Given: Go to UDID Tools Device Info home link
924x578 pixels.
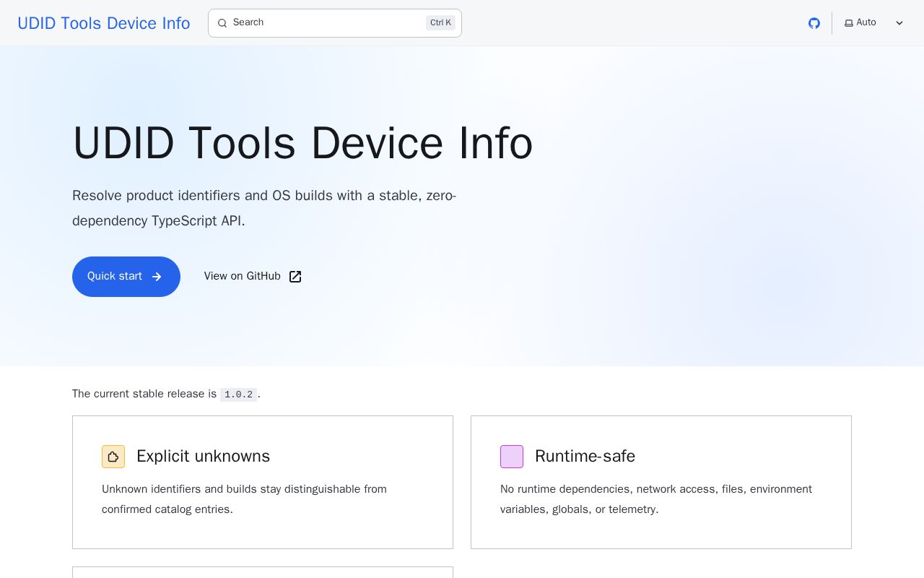Looking at the screenshot, I should tap(104, 23).
